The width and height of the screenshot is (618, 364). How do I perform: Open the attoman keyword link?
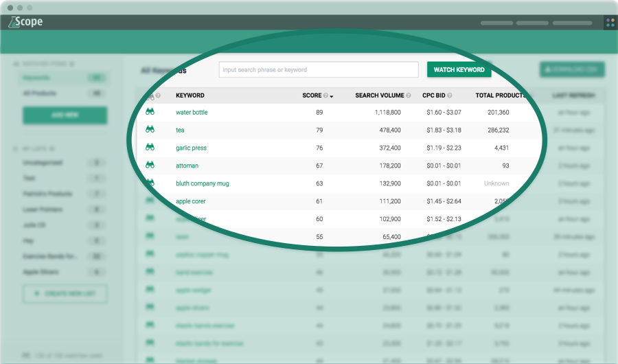(x=187, y=166)
